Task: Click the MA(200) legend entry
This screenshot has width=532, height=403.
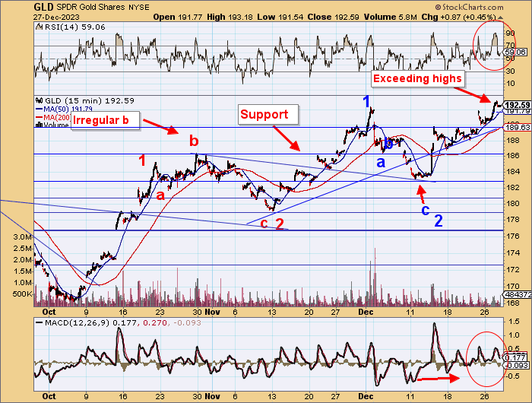Action: (x=53, y=117)
